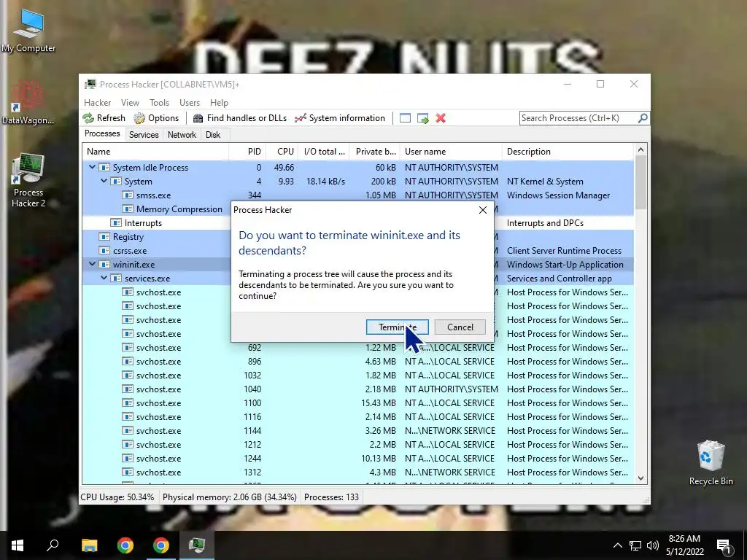Sort by the PID column header

pyautogui.click(x=247, y=152)
